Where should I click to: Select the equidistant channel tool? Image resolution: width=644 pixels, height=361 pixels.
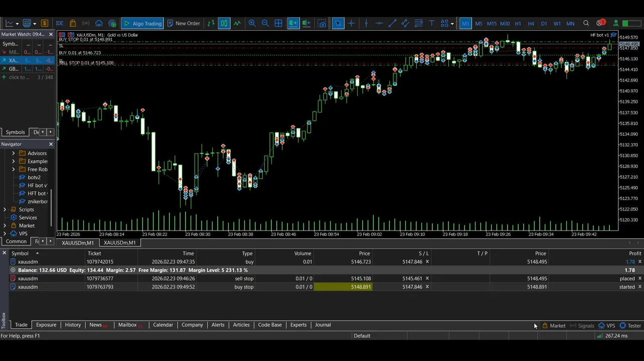pos(405,23)
